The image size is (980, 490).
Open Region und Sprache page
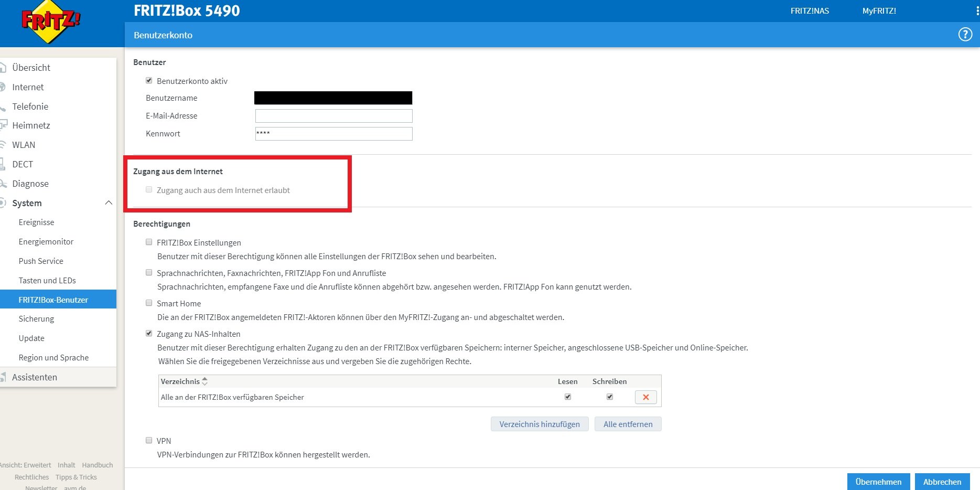click(x=53, y=358)
